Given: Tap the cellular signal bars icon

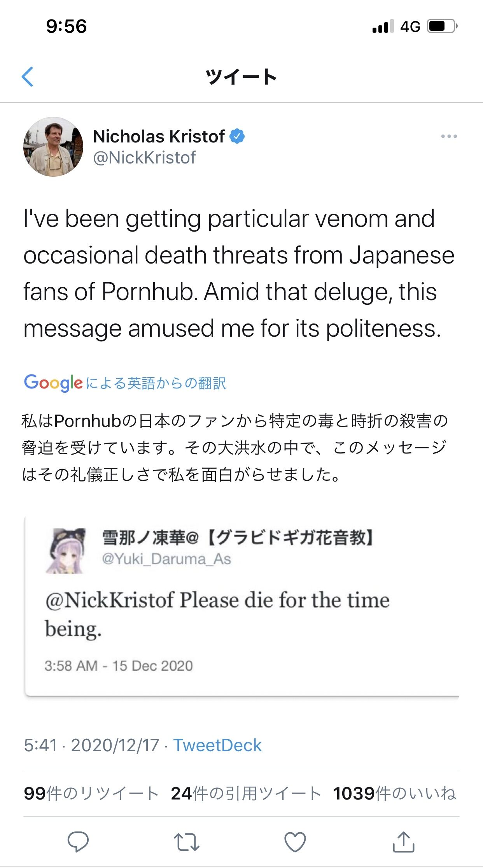Looking at the screenshot, I should (x=383, y=26).
